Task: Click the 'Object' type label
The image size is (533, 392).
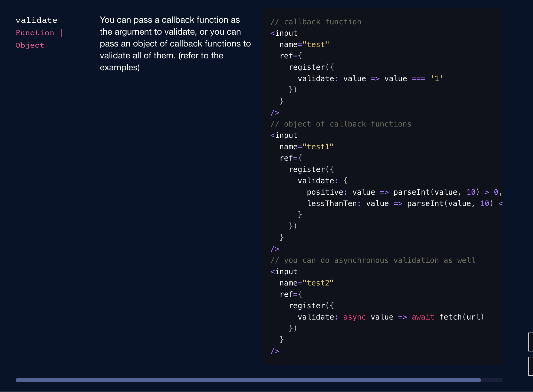Action: tap(30, 45)
